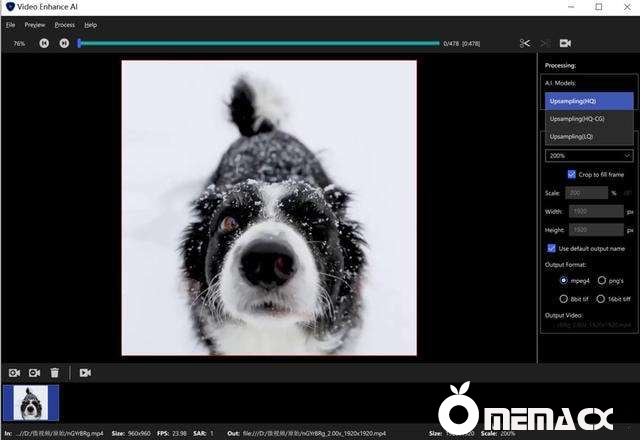Select Upsampling(HQ) model option
Viewport: 640px width, 440px height.
pos(589,101)
